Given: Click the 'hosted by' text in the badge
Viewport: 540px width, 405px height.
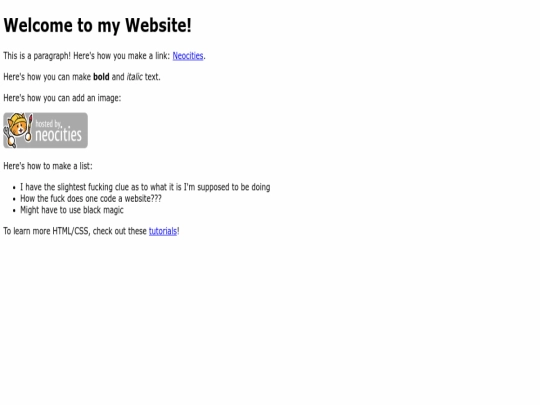Looking at the screenshot, I should point(48,123).
